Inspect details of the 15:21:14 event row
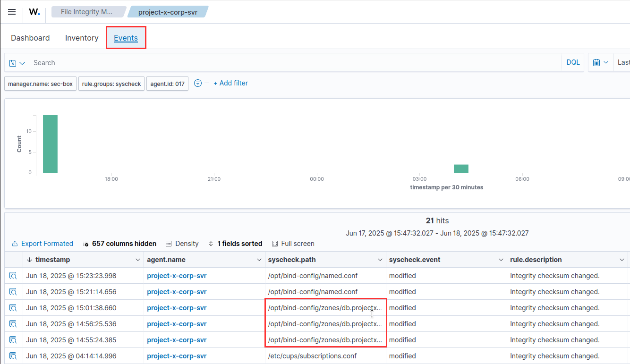 (x=13, y=292)
